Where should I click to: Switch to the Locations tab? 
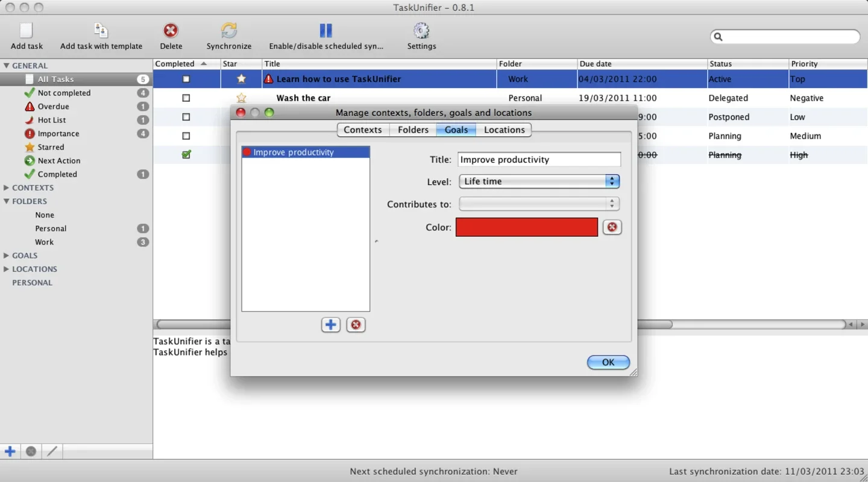[504, 130]
